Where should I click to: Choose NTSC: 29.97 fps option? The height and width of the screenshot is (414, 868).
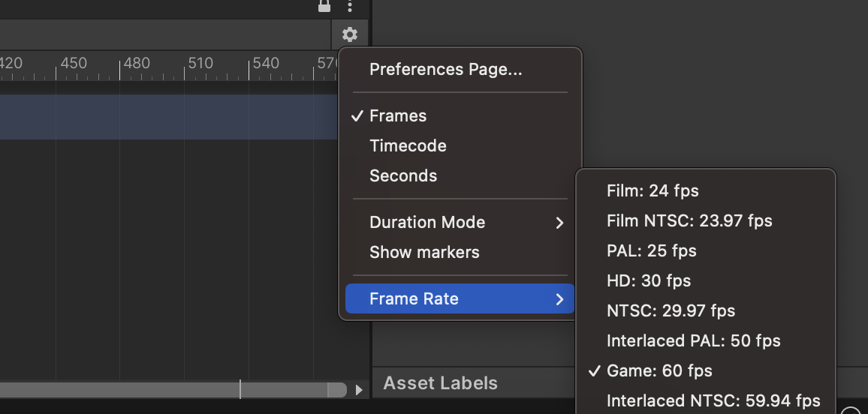(671, 311)
